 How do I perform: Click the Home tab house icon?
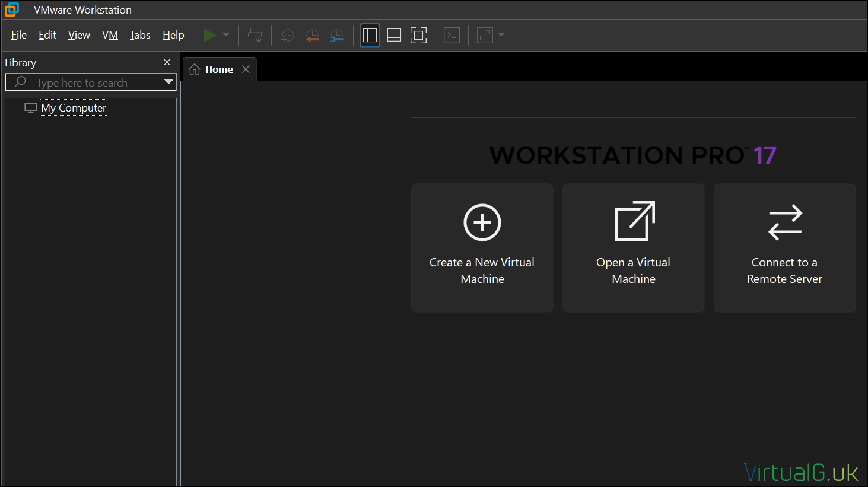[x=195, y=69]
